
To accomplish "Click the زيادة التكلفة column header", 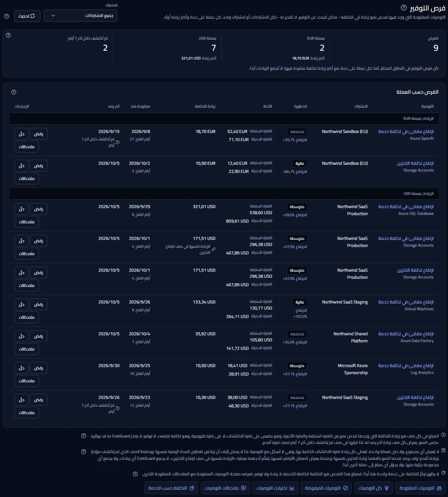I will coord(205,106).
